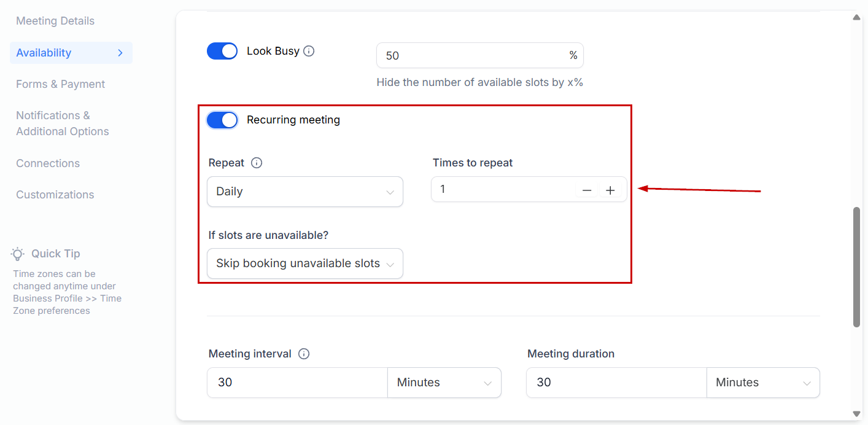This screenshot has width=868, height=425.
Task: Click the chevron arrow next to Availability
Action: [x=120, y=53]
